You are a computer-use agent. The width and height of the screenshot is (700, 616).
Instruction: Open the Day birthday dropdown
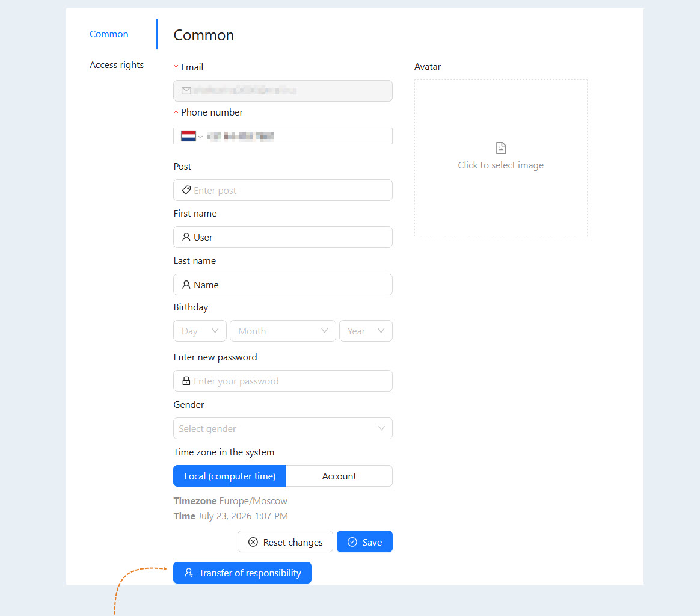point(200,331)
